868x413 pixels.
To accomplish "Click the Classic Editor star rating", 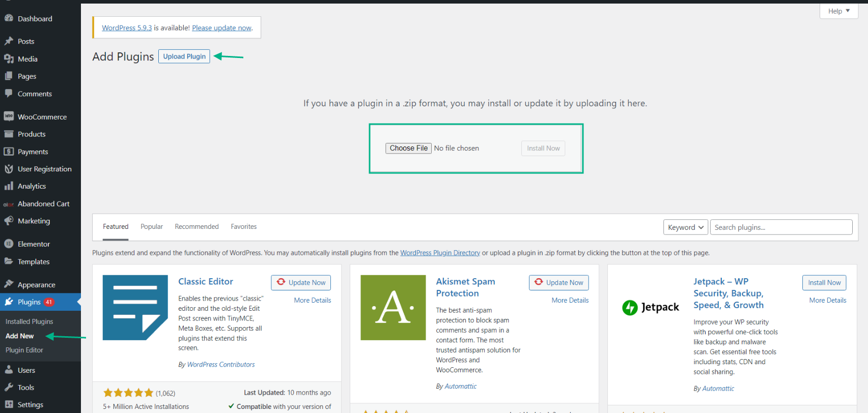I will tap(128, 393).
